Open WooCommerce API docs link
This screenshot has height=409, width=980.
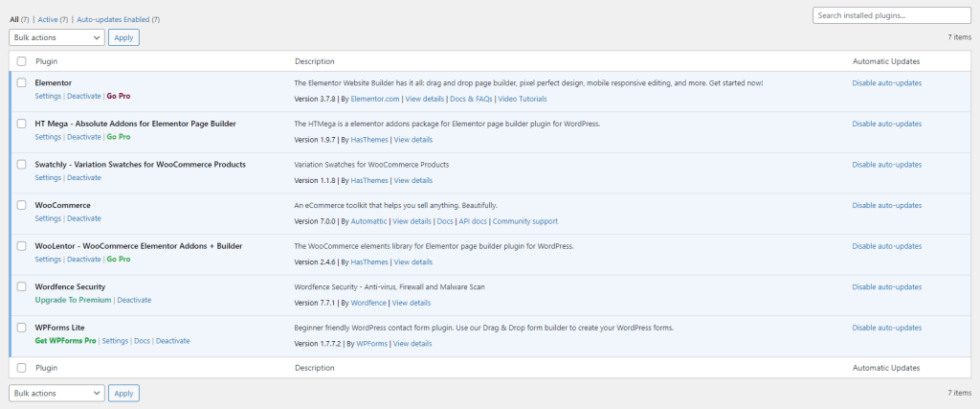pos(473,221)
